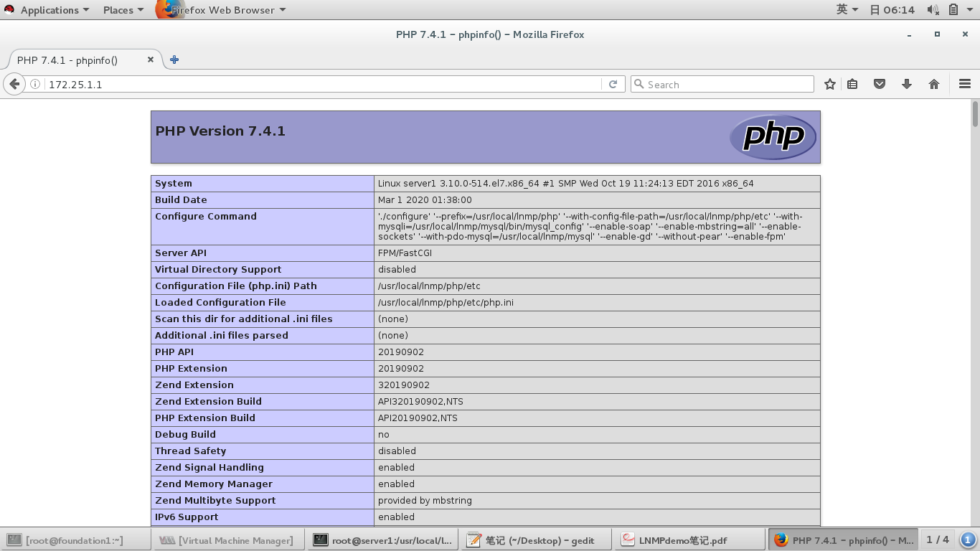Click Scan this dir for additional .ini files label
Viewport: 980px width, 551px height.
(x=244, y=319)
